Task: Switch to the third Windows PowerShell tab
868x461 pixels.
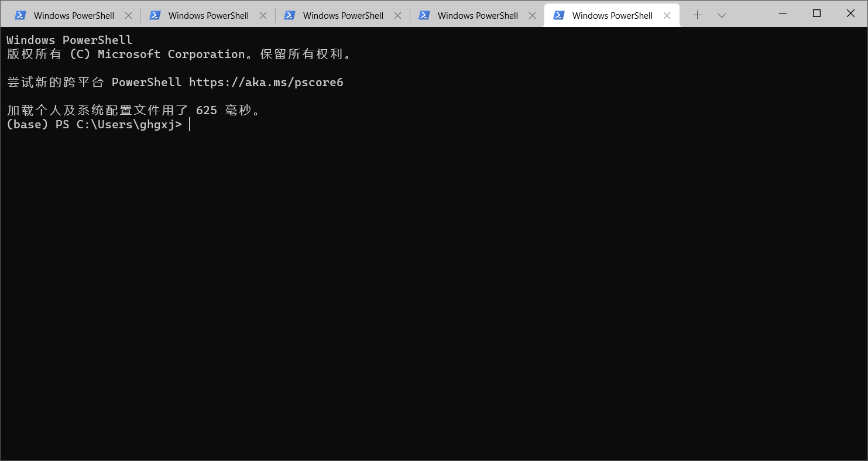Action: coord(342,16)
